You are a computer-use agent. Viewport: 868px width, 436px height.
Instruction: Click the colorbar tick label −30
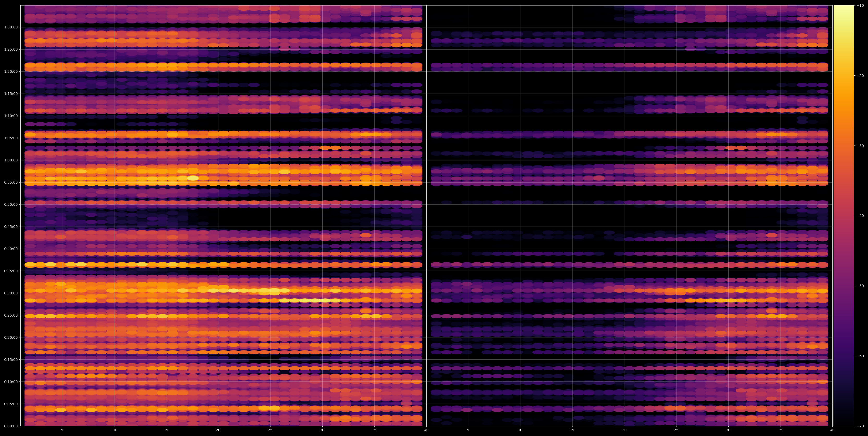pyautogui.click(x=860, y=146)
